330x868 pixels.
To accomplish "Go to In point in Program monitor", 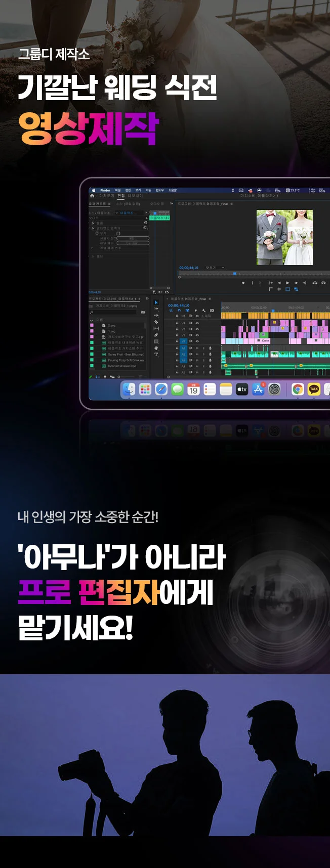I will 271,283.
